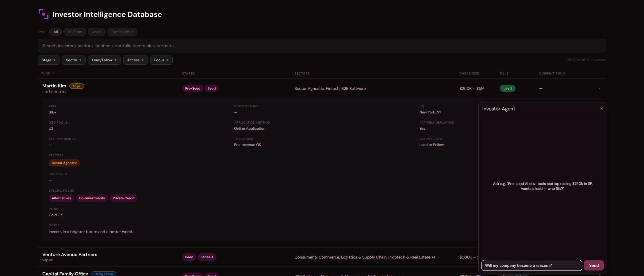Image resolution: width=644 pixels, height=276 pixels.
Task: Click the green Lead role badge
Action: click(x=508, y=88)
